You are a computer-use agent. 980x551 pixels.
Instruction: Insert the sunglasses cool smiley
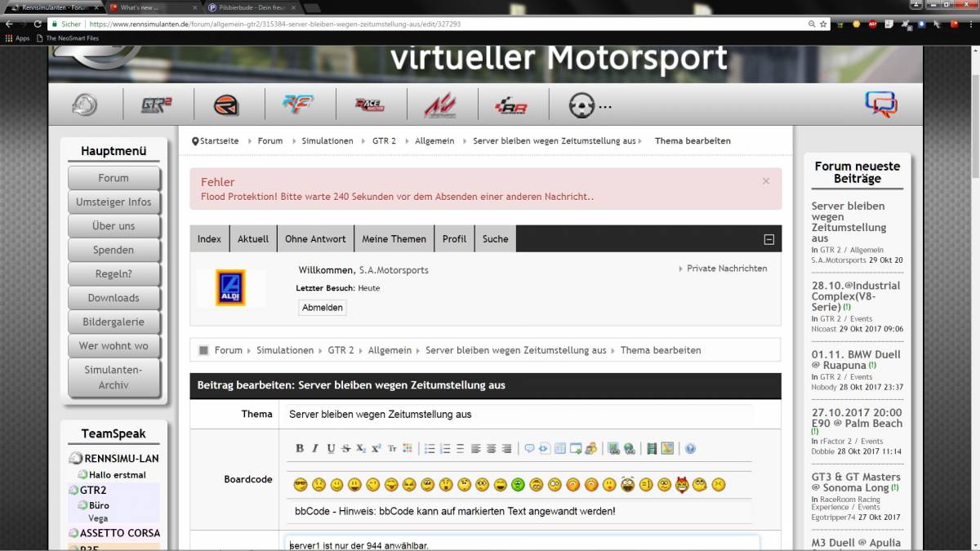coord(300,485)
